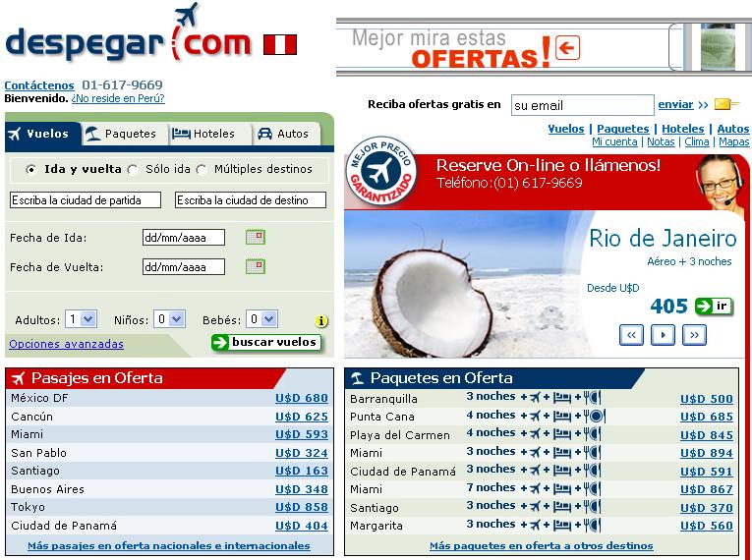
Task: Open the Clima link
Action: (696, 141)
